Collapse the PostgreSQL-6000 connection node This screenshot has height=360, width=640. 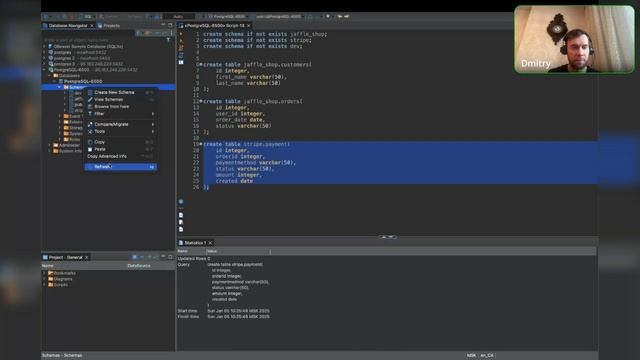pos(44,70)
